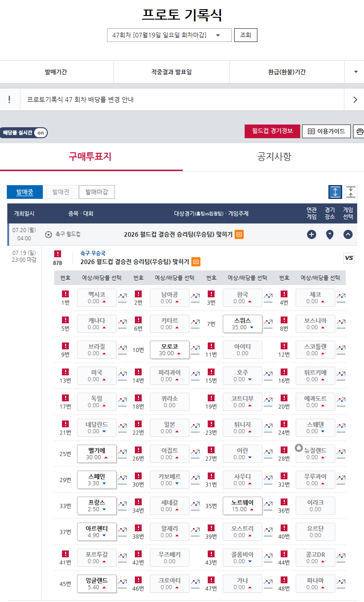This screenshot has width=364, height=602.
Task: Open the odds trend graph for 모로코
Action: tap(195, 350)
